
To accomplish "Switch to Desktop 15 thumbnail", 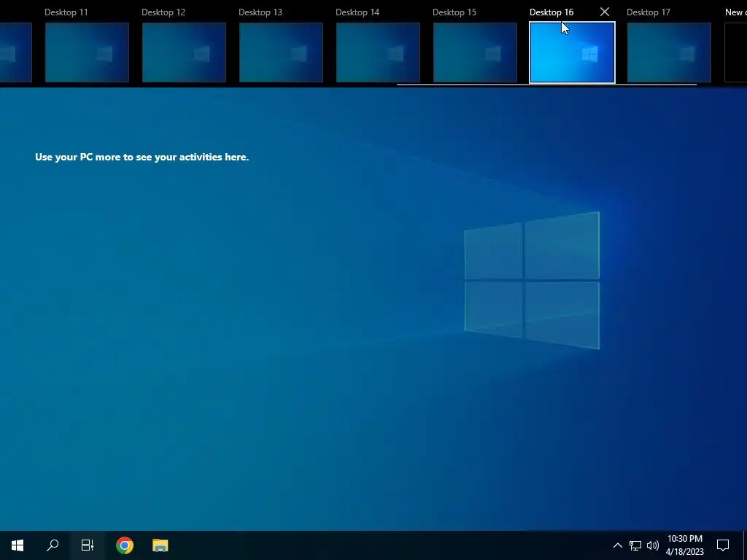I will pyautogui.click(x=475, y=52).
